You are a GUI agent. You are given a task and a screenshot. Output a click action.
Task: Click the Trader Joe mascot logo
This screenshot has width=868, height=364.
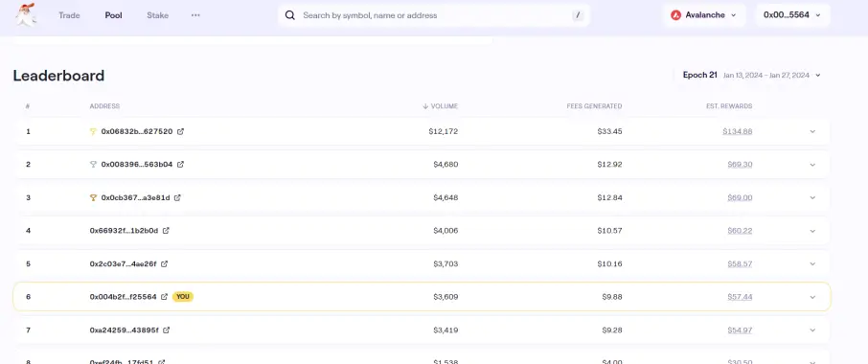coord(26,15)
